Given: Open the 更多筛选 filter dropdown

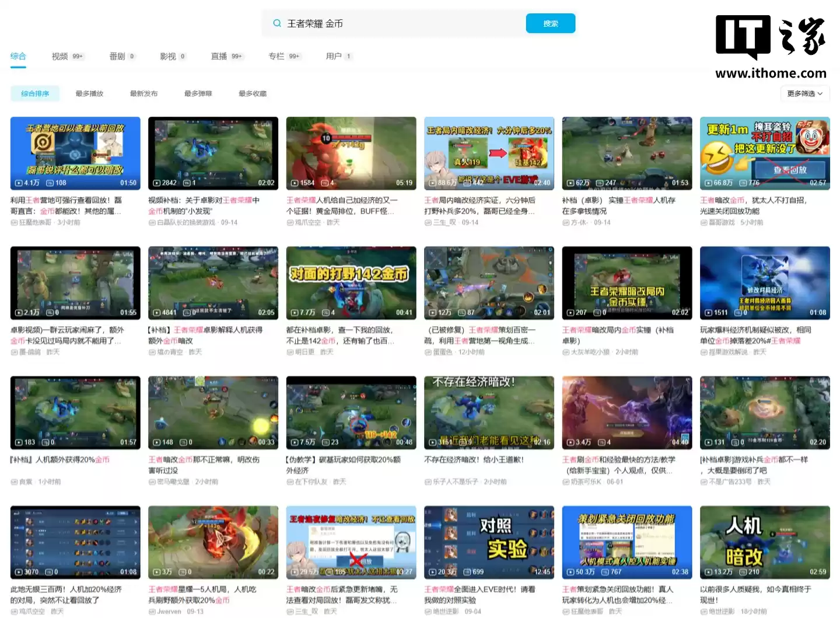Looking at the screenshot, I should (x=805, y=93).
